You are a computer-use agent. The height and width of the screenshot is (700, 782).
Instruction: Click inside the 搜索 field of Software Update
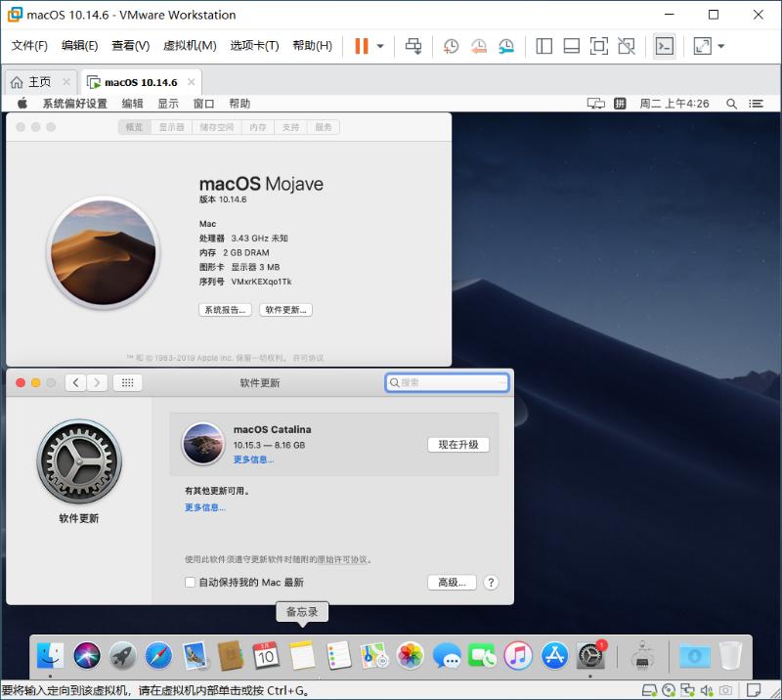click(x=447, y=382)
